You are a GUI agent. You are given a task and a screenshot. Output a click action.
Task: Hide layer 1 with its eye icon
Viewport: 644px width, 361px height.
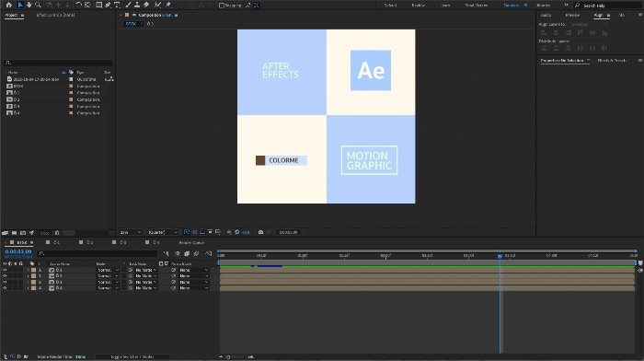5,270
